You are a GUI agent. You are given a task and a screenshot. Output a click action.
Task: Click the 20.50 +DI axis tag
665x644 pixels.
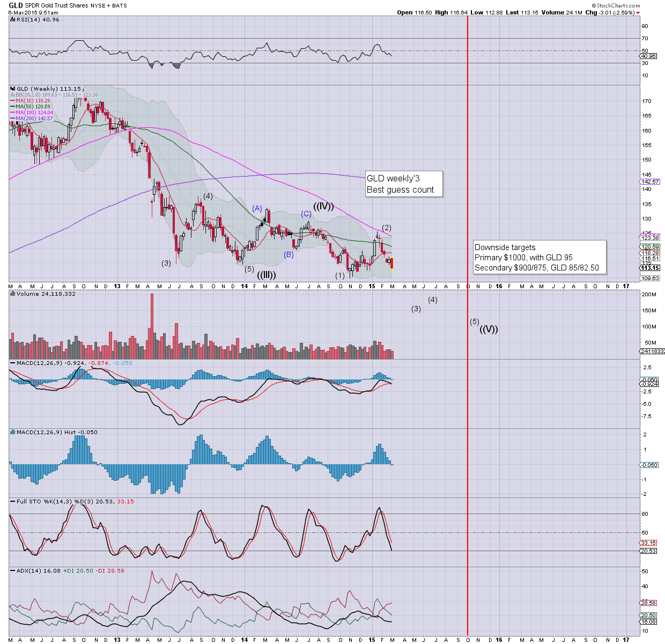coord(649,615)
